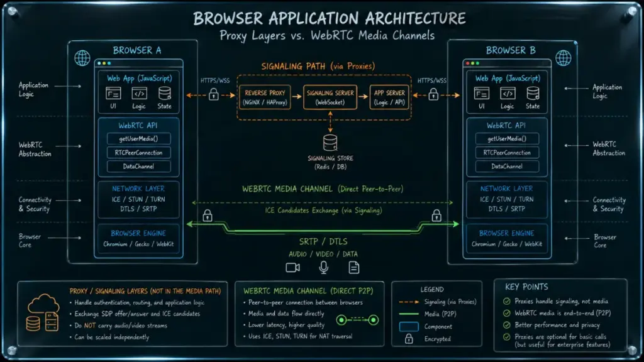
Task: Click the Logic code icon in Browser B
Action: pos(508,93)
